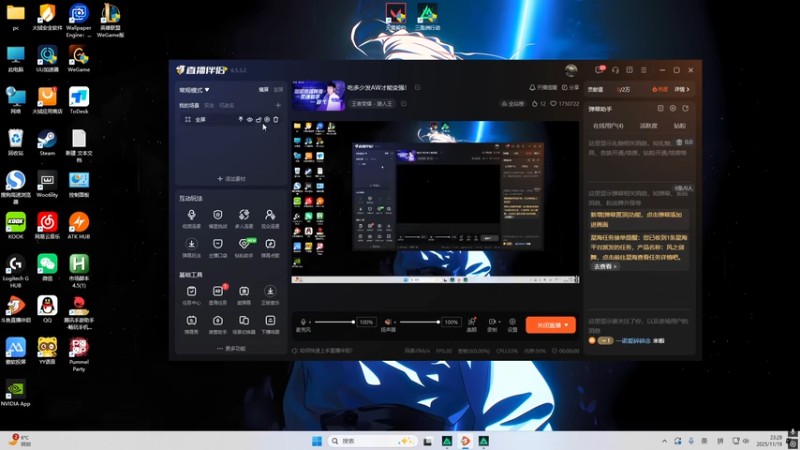Image resolution: width=800 pixels, height=450 pixels.
Task: Select the 活跃度 tab
Action: (x=648, y=126)
